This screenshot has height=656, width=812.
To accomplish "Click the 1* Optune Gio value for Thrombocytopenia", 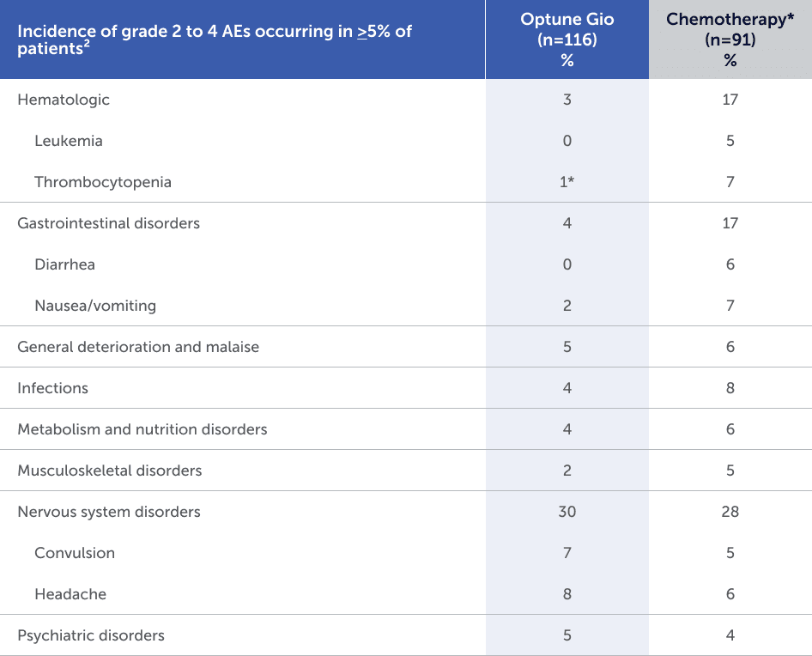I will (x=567, y=182).
